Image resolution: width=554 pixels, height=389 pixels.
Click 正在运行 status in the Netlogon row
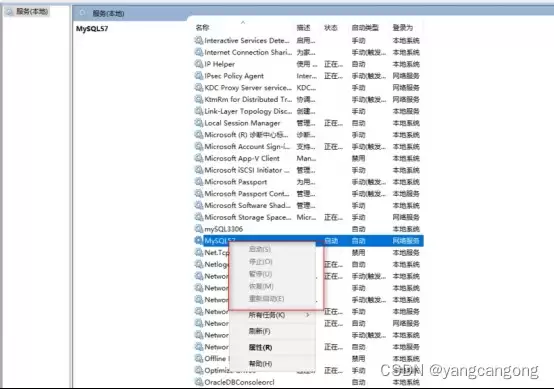pos(334,264)
